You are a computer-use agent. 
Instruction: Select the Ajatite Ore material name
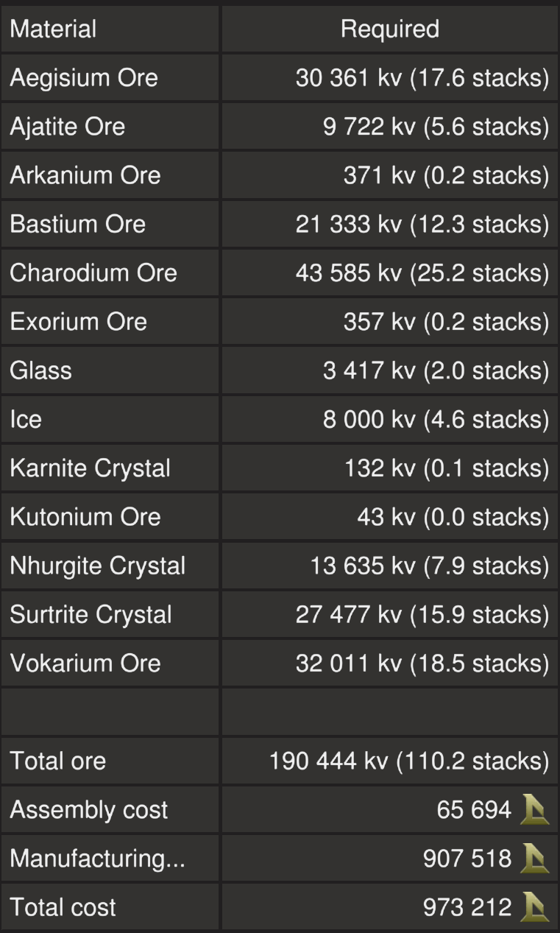68,127
